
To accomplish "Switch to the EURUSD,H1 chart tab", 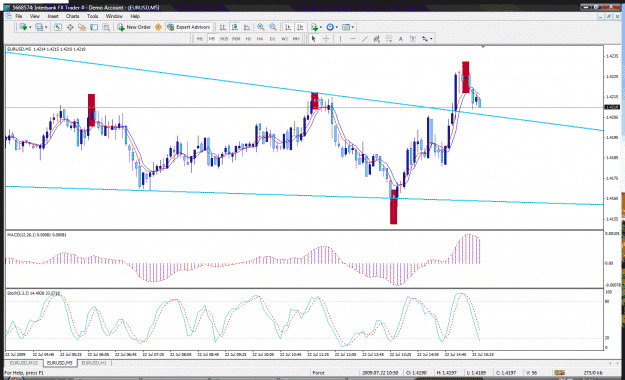I will [x=94, y=363].
